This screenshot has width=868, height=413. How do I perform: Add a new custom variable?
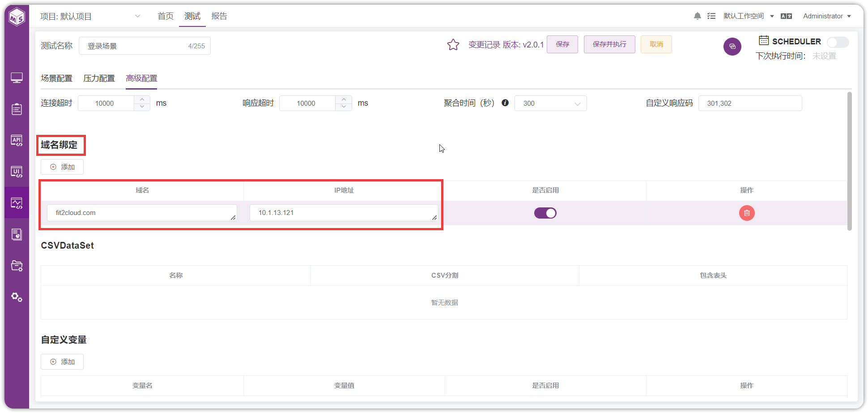tap(62, 362)
